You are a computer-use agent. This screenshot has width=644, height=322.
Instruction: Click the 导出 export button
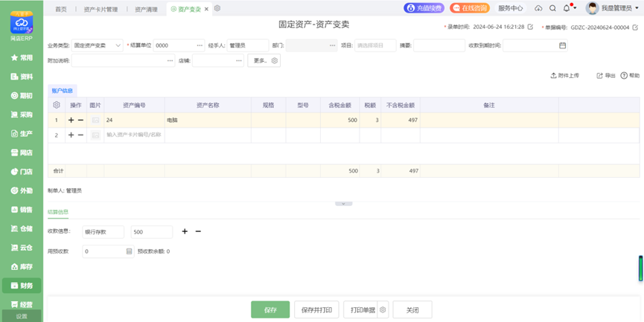pos(606,75)
